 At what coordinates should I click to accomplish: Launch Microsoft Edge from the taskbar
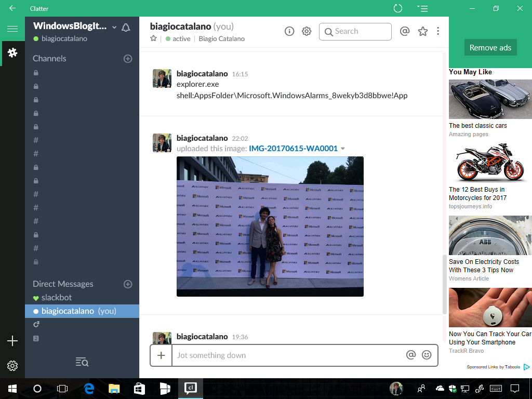(89, 389)
